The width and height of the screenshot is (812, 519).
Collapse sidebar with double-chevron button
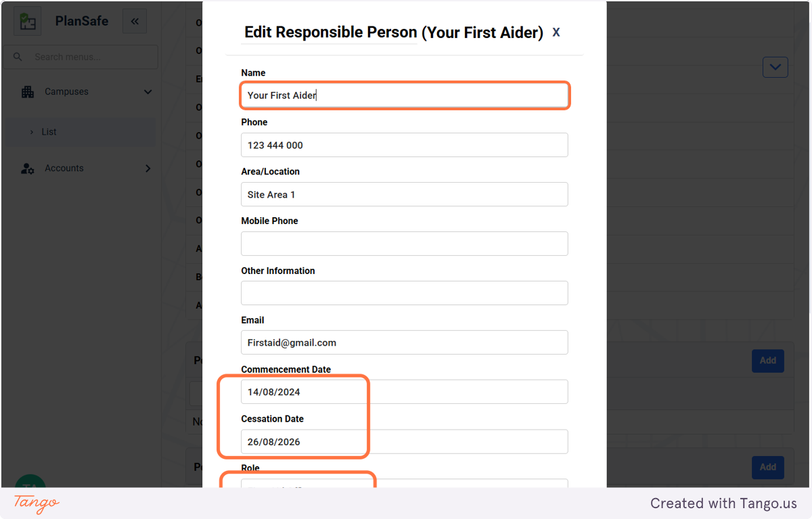(x=135, y=21)
